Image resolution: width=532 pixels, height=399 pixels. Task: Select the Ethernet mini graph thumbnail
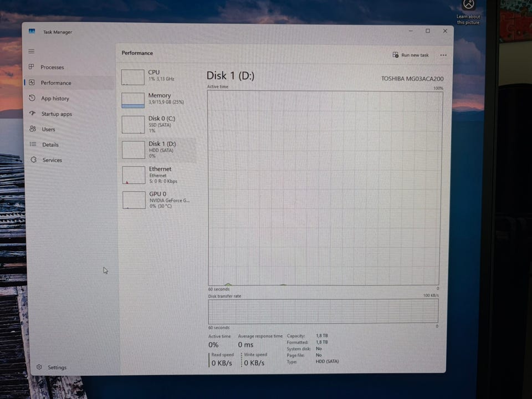[x=134, y=175]
